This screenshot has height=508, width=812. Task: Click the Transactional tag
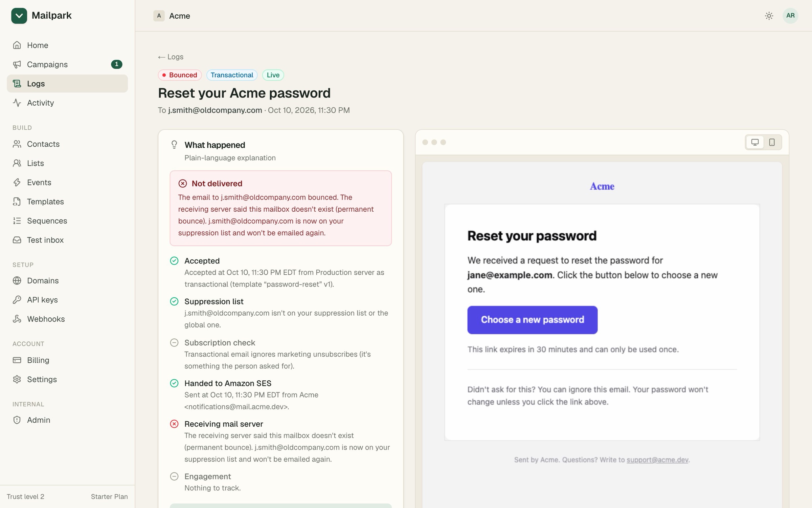(x=232, y=75)
